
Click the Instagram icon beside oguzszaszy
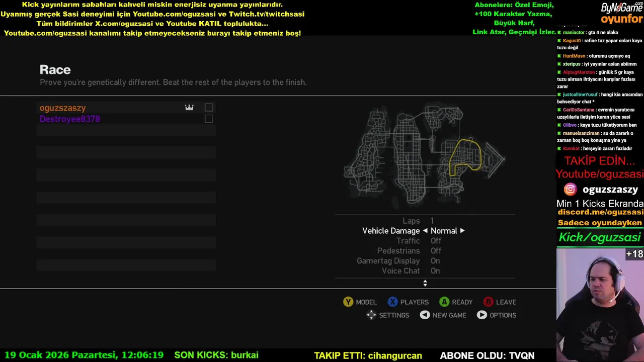(570, 190)
